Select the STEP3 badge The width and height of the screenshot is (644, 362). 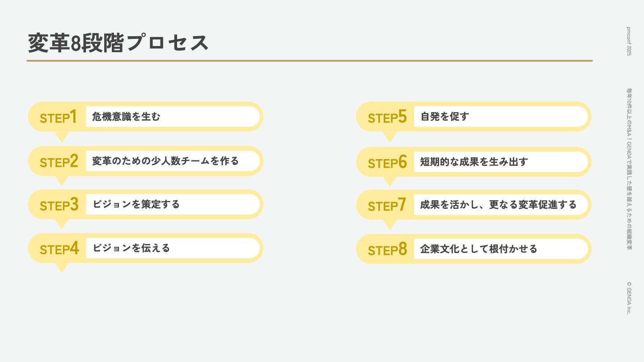coord(59,205)
